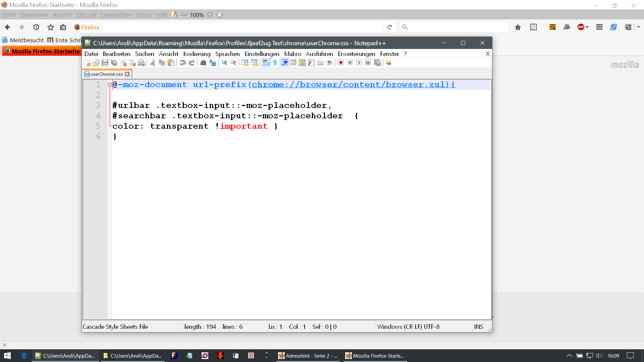Collapse the fold marker on line 1

pyautogui.click(x=110, y=85)
